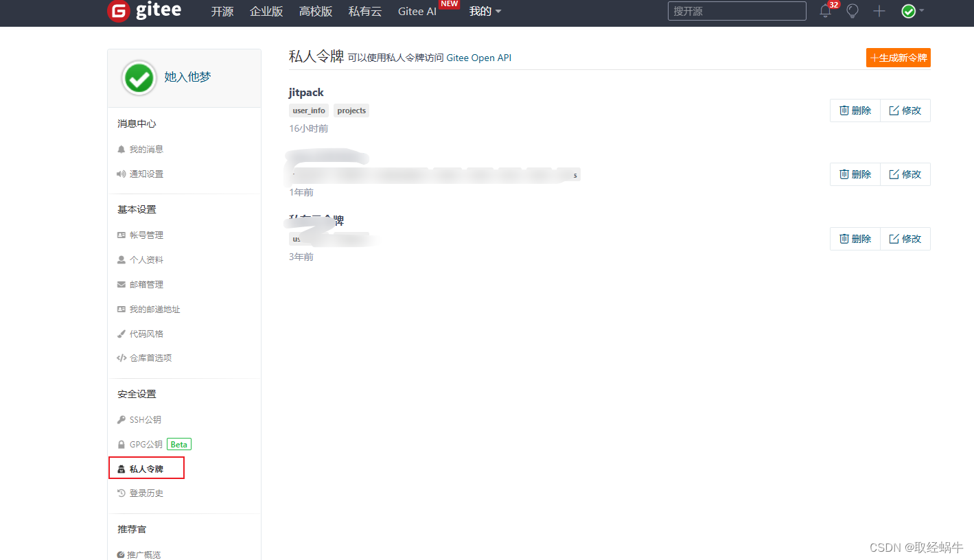Click the profile avatar in sidebar

[139, 78]
